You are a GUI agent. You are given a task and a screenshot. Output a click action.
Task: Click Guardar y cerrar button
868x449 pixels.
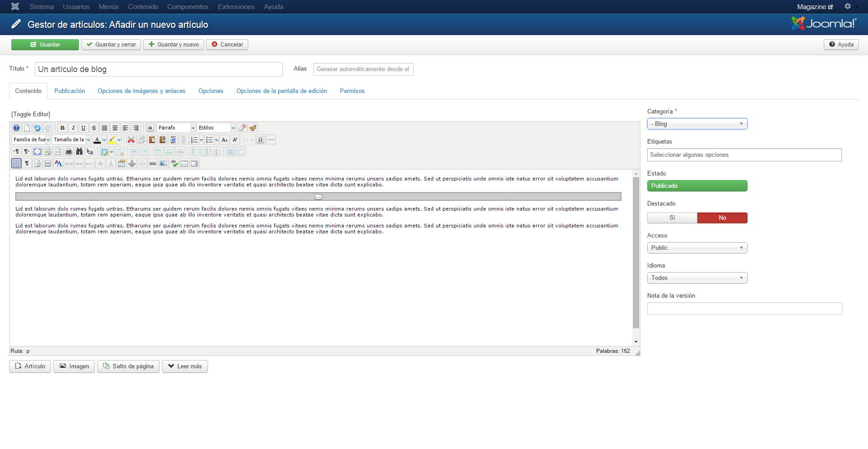(x=111, y=45)
